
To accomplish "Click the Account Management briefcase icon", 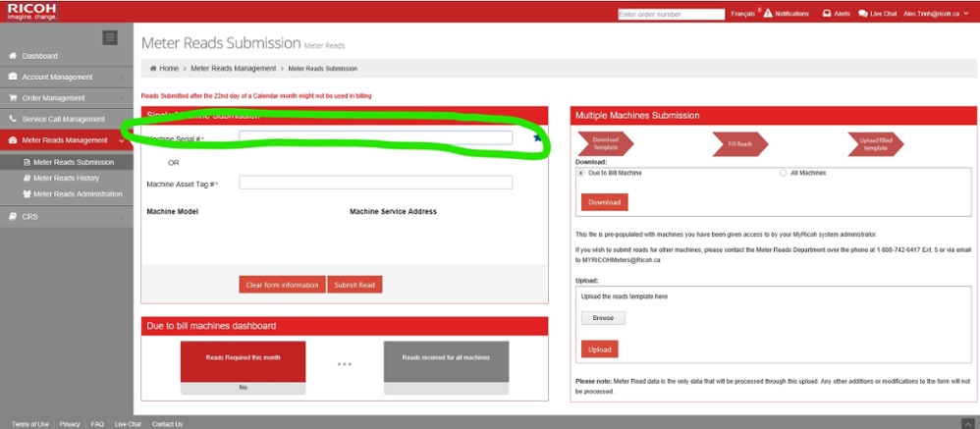I will 13,77.
